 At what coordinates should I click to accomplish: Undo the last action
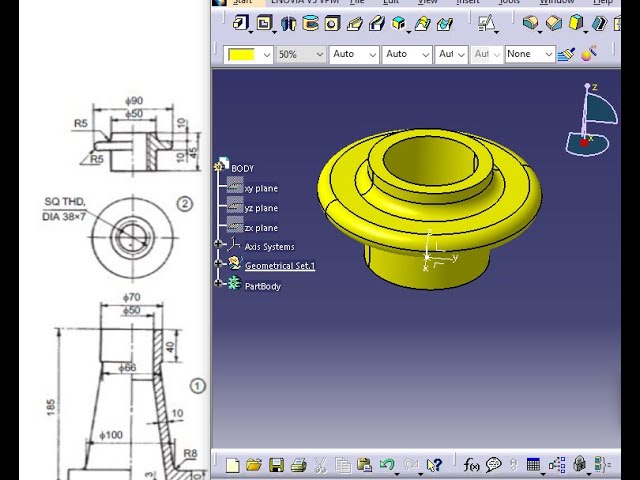pos(387,464)
